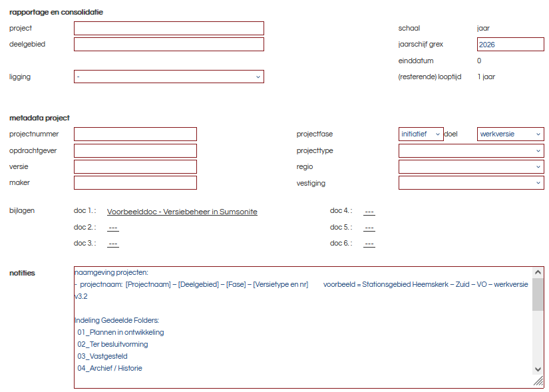Open the doc 5 attachment slot
Image resolution: width=549 pixels, height=392 pixels.
(x=370, y=227)
